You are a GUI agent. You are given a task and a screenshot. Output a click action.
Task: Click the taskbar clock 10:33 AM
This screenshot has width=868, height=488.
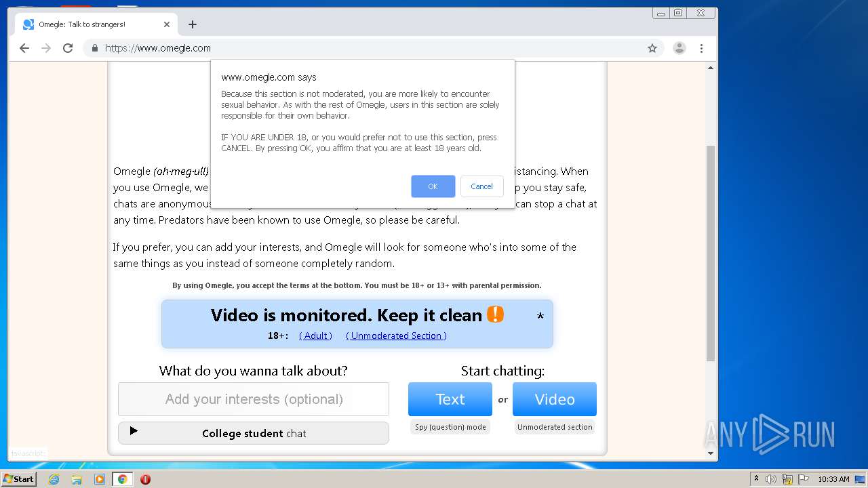click(x=833, y=479)
